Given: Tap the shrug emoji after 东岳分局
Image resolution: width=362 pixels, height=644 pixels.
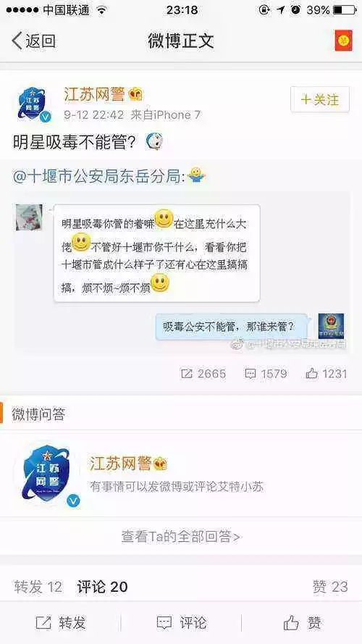Looking at the screenshot, I should pyautogui.click(x=196, y=176).
